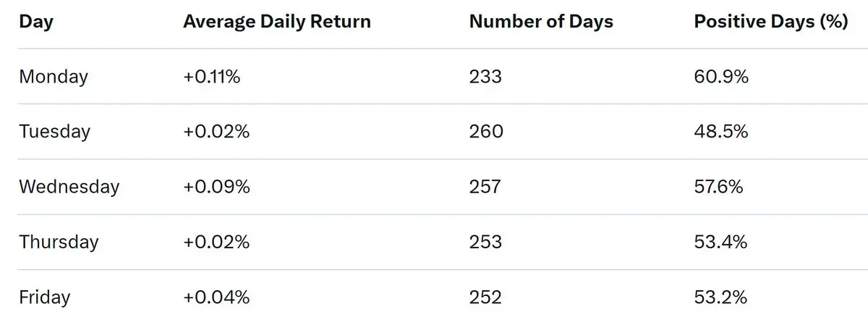
Task: Select Friday's +0.04% return value
Action: pyautogui.click(x=216, y=297)
